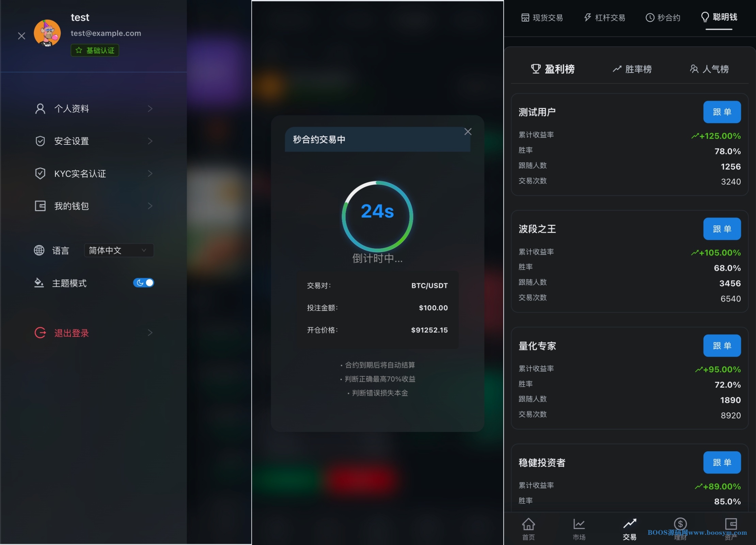Close the side menu with X icon

tap(21, 36)
